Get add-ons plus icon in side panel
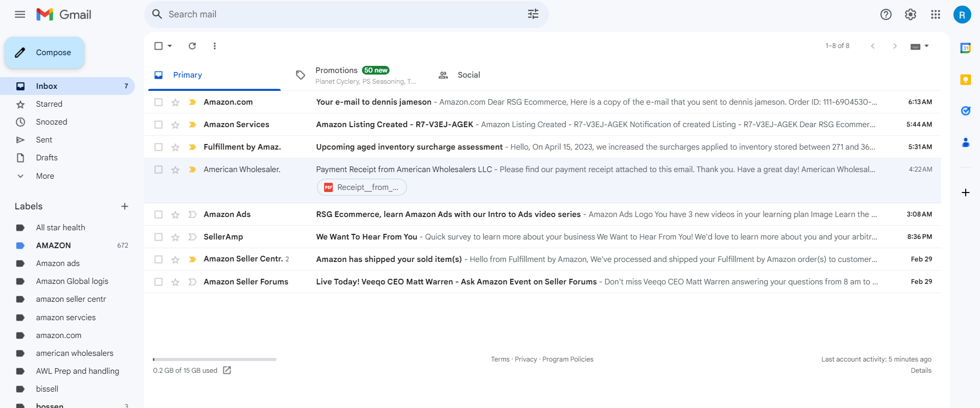Viewport: 980px width, 408px height. click(966, 193)
